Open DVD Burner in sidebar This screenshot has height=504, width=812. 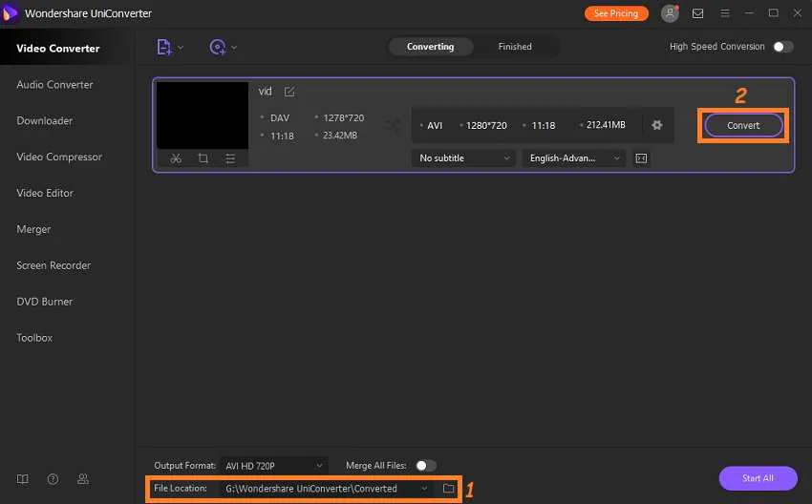tap(45, 302)
